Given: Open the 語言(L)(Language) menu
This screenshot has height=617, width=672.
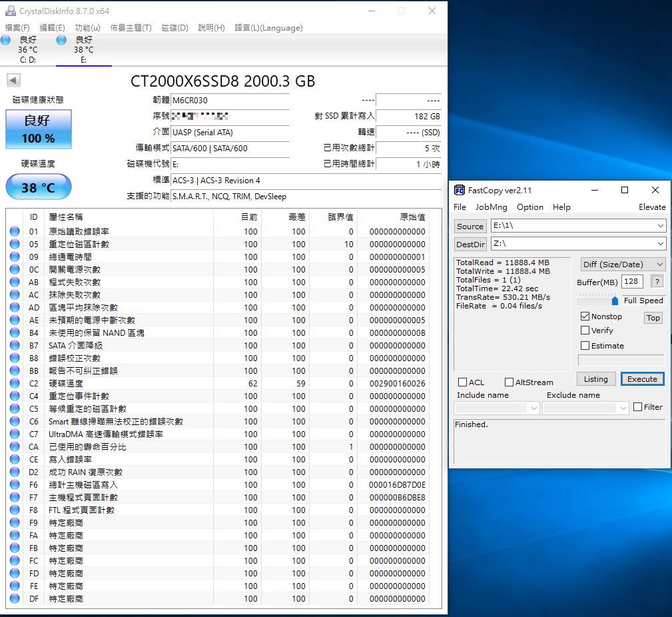Looking at the screenshot, I should [x=268, y=28].
